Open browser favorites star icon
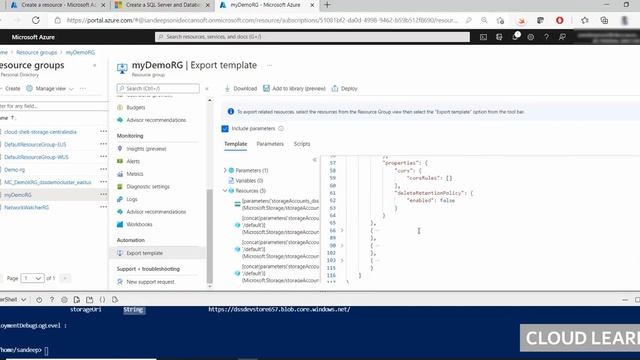The height and width of the screenshot is (360, 640). pos(585,20)
